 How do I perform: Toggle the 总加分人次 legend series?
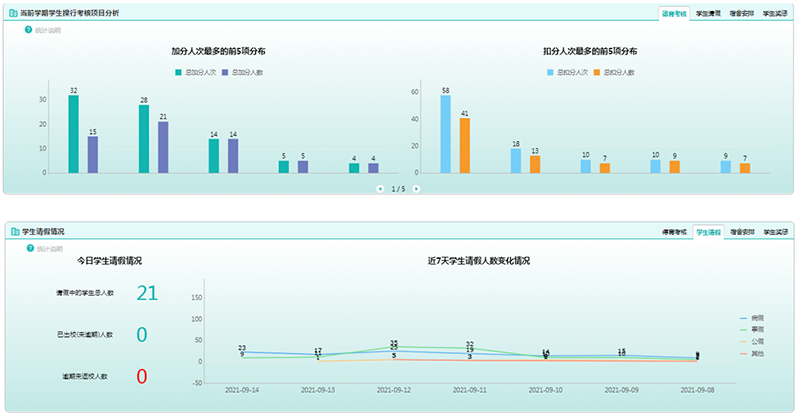pos(196,72)
